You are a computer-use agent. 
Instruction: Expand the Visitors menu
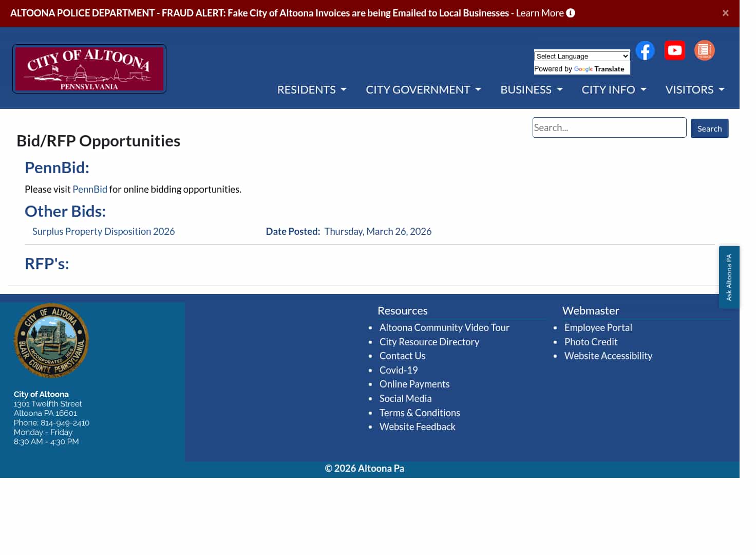[695, 89]
